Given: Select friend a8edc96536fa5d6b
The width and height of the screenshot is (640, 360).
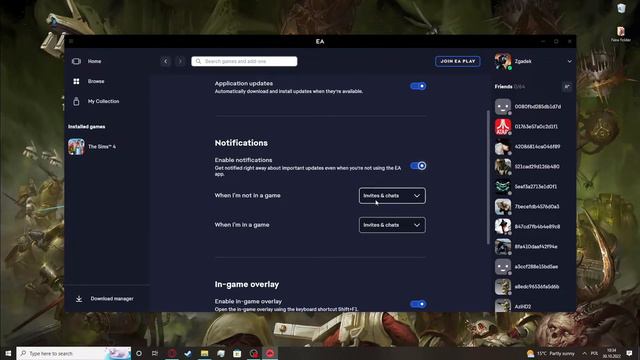Looking at the screenshot, I should 536,287.
